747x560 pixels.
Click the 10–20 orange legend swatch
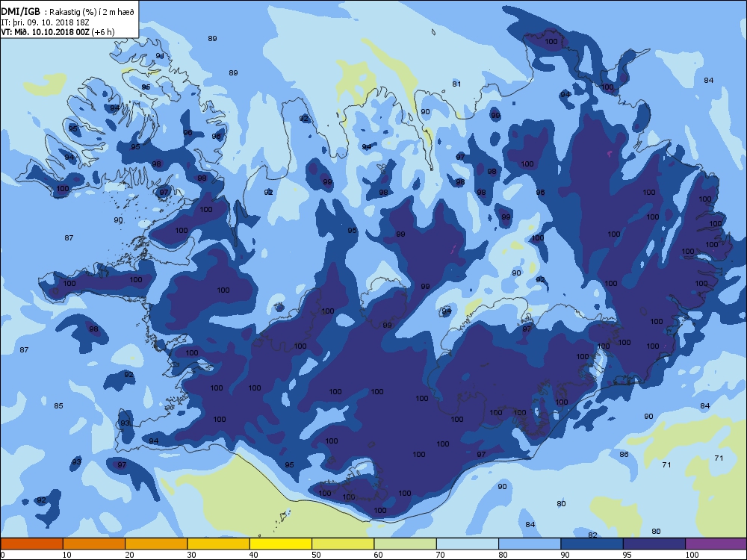tap(94, 544)
